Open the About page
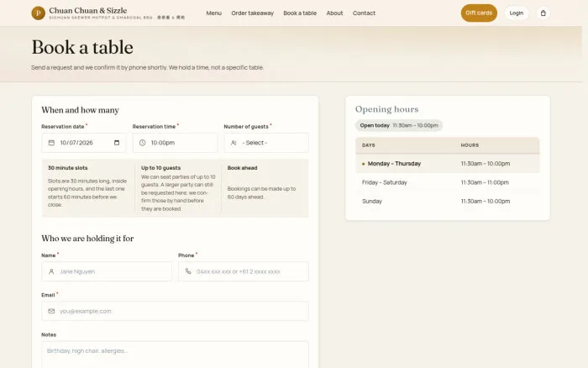Image resolution: width=588 pixels, height=368 pixels. [334, 13]
